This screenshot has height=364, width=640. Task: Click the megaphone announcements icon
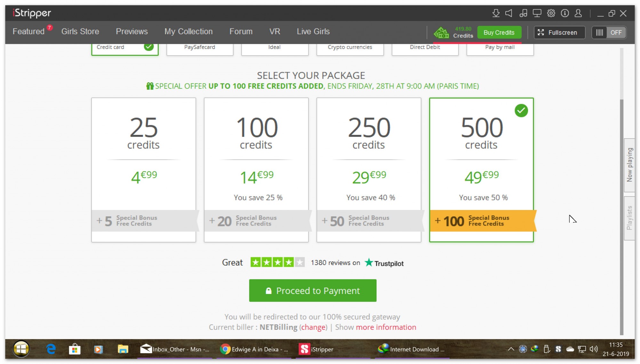coord(509,13)
